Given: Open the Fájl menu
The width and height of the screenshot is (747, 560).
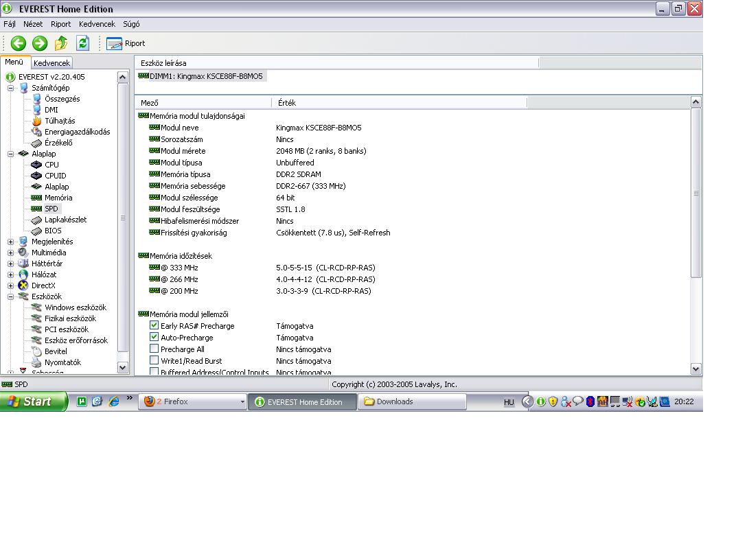Looking at the screenshot, I should [10, 24].
